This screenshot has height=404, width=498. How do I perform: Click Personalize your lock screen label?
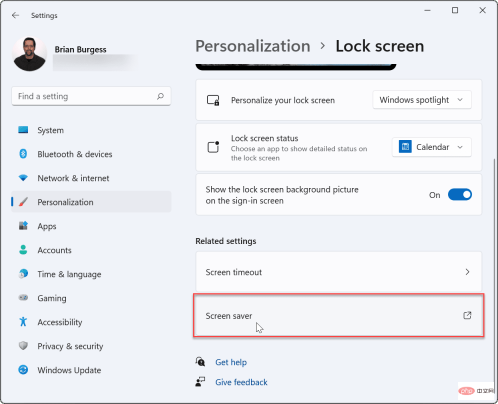tap(283, 100)
